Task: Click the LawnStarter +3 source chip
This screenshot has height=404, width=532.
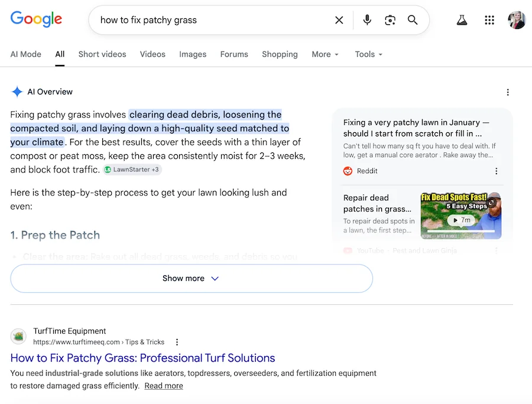Action: pyautogui.click(x=132, y=170)
